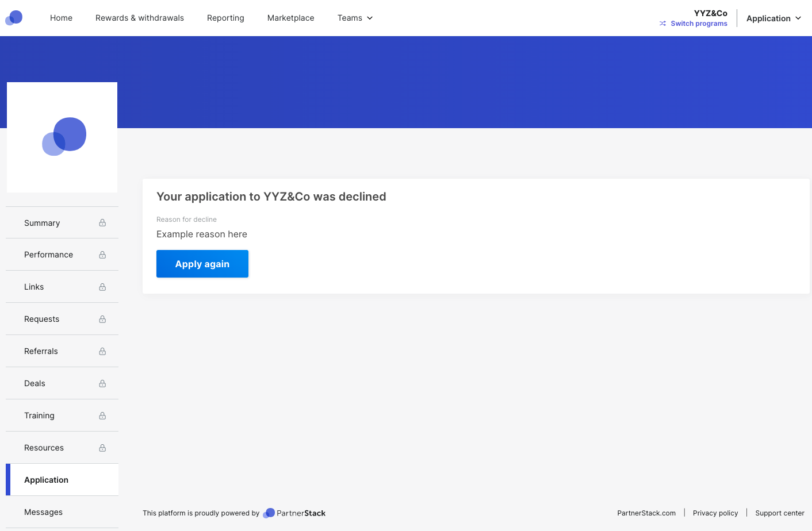Screen dimensions: 812x531
Task: Click the Apply again button
Action: coord(202,264)
